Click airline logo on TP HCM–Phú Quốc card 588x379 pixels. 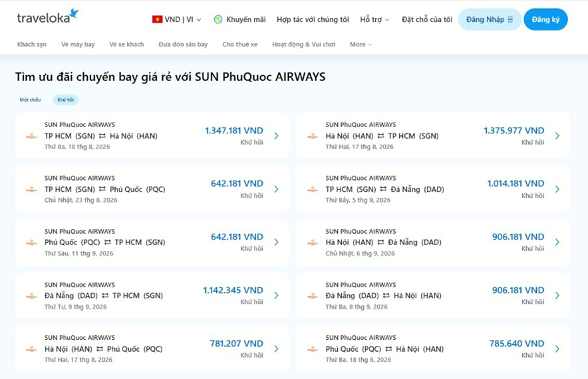[x=32, y=189]
